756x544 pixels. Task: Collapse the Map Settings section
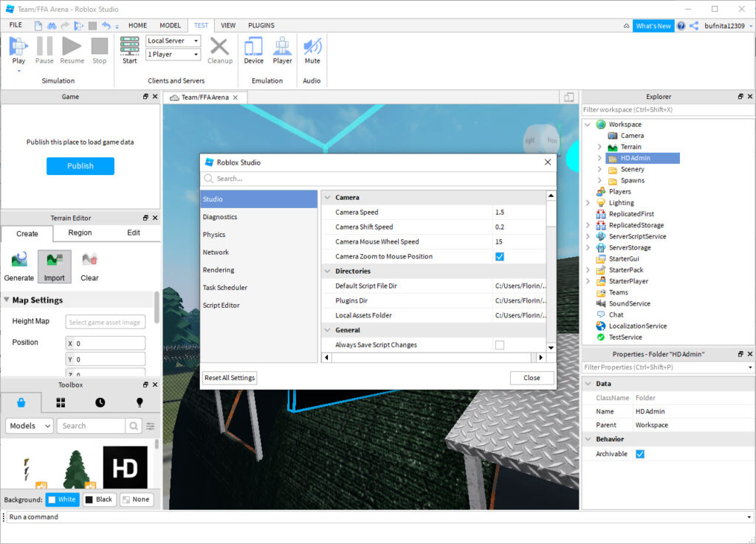pyautogui.click(x=7, y=300)
